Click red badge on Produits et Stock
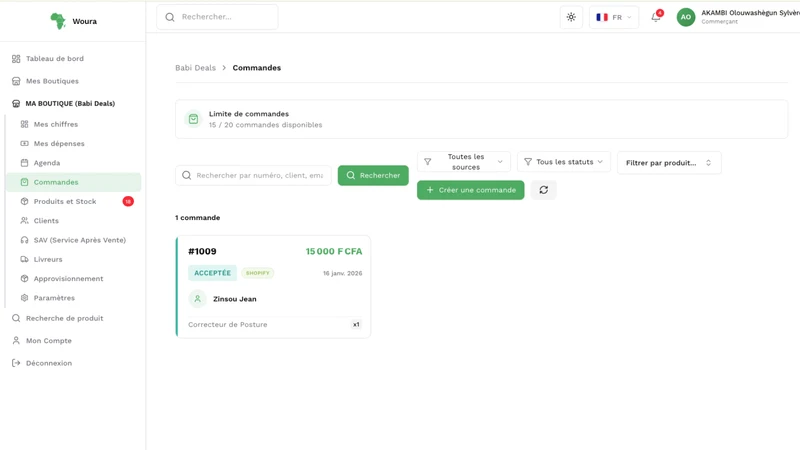This screenshot has height=450, width=800. [128, 202]
